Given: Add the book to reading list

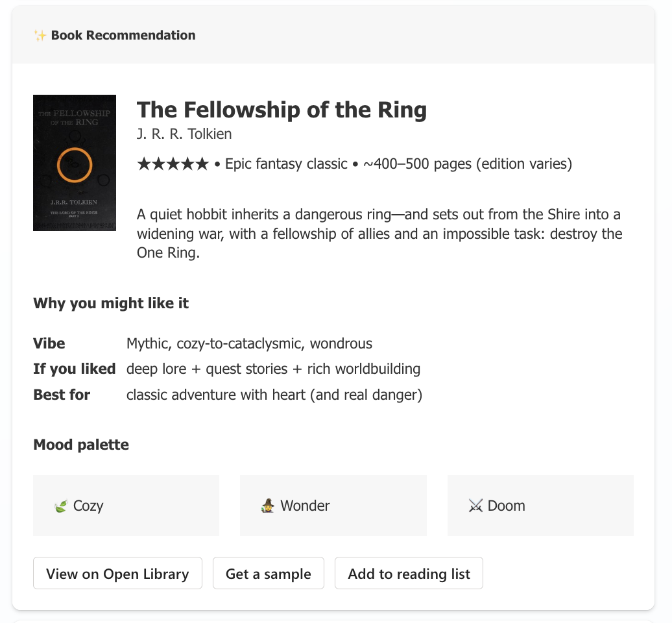Looking at the screenshot, I should coord(409,574).
